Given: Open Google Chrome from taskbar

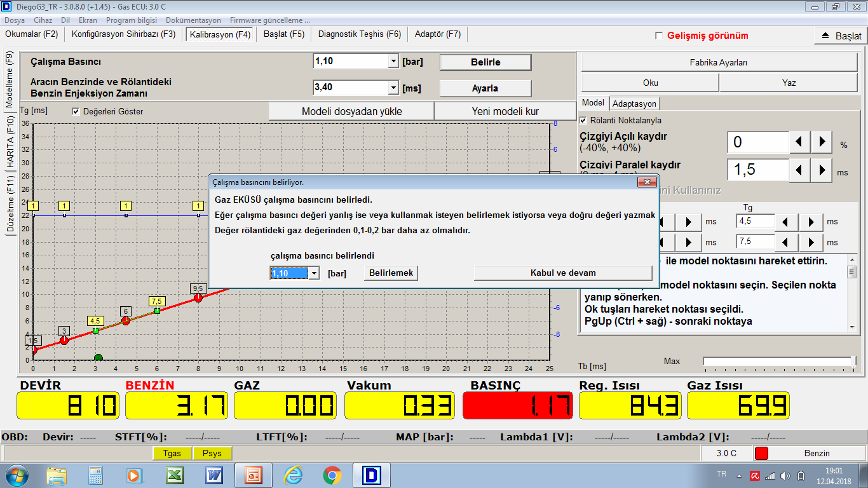Looking at the screenshot, I should [332, 475].
